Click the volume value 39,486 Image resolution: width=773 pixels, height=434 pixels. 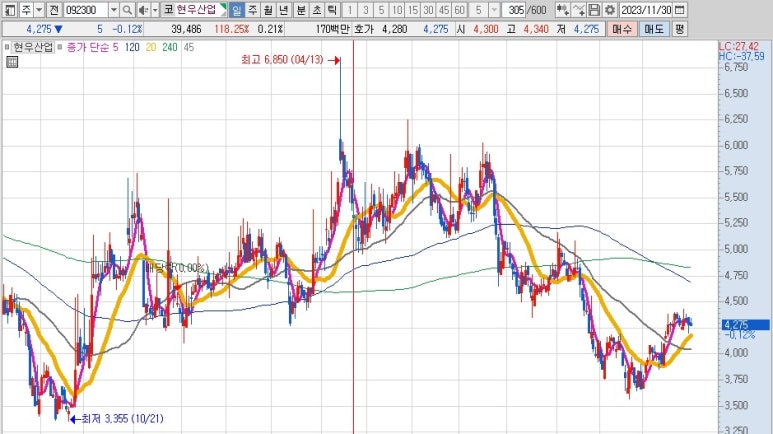(x=186, y=29)
